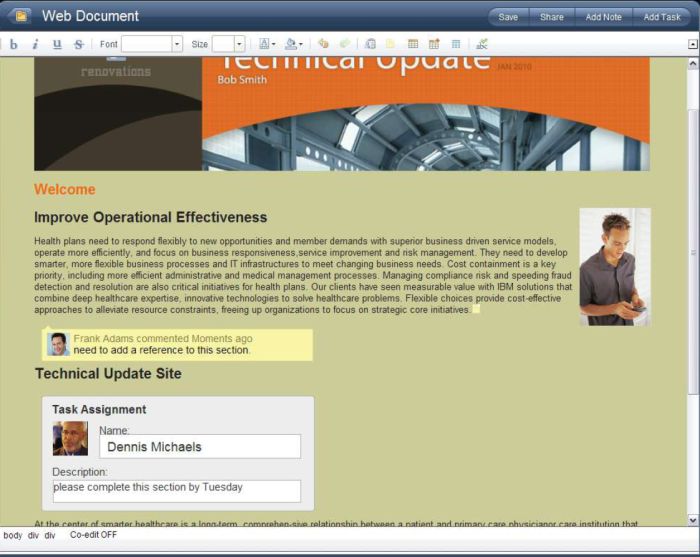This screenshot has width=700, height=557.
Task: Click Frank Adams' avatar in the comment
Action: [x=58, y=344]
